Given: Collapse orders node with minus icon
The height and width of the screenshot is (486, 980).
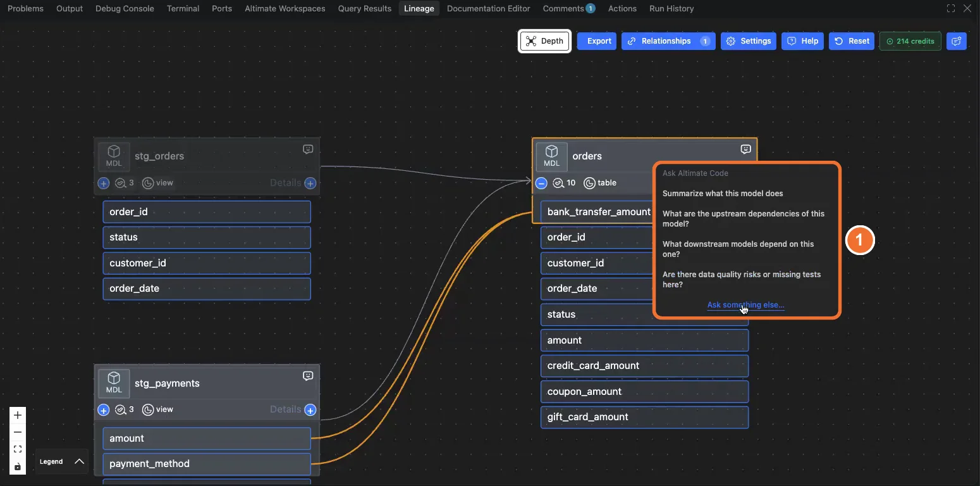Looking at the screenshot, I should click(541, 183).
